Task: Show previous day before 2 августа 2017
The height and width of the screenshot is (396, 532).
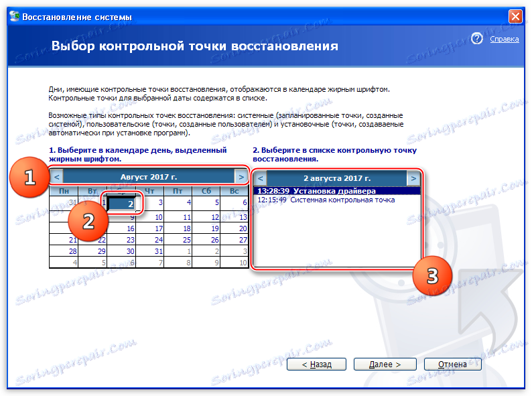Action: [260, 178]
